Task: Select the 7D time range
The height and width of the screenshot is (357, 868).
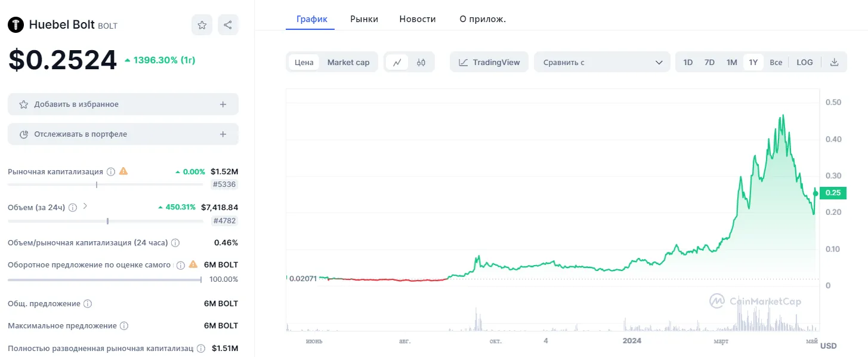Action: tap(709, 62)
